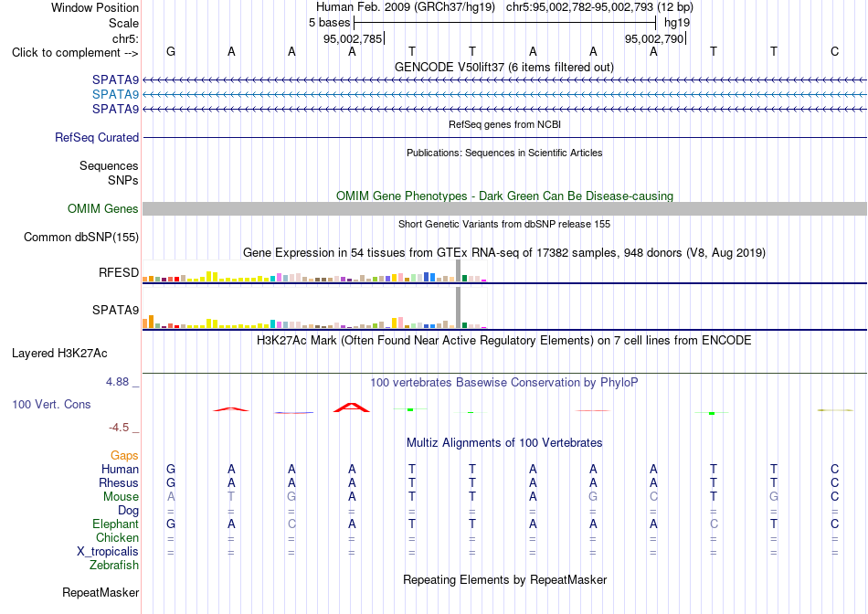The height and width of the screenshot is (614, 868).
Task: Click the Sequences track label
Action: tap(109, 165)
